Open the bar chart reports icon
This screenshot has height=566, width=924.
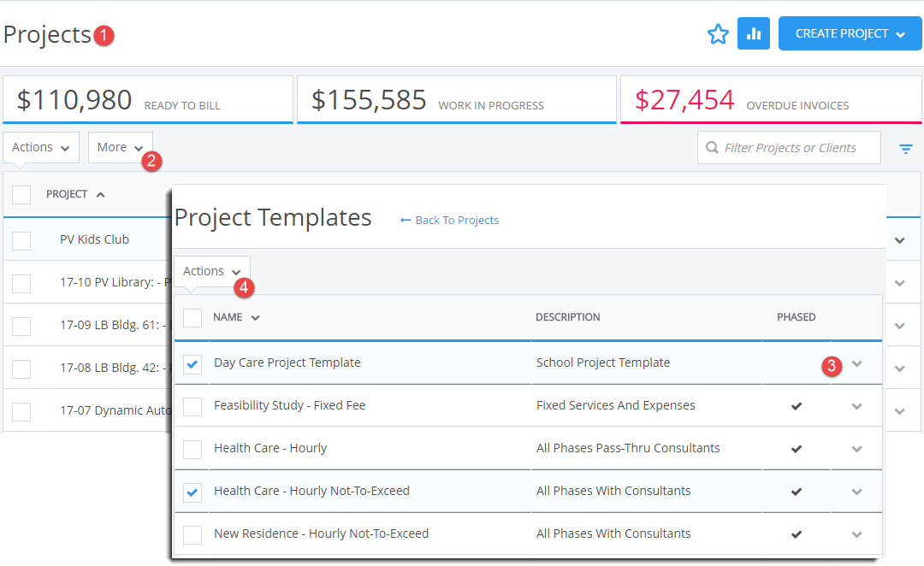tap(754, 34)
